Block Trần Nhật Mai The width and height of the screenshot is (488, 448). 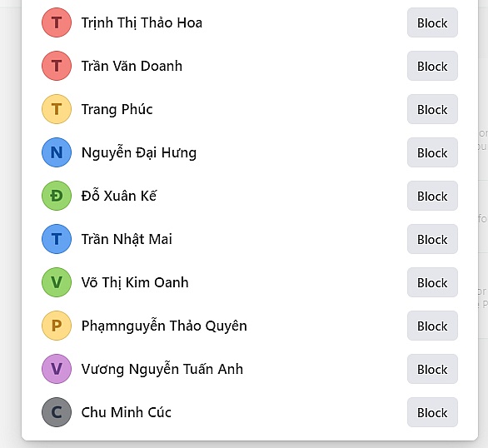432,239
